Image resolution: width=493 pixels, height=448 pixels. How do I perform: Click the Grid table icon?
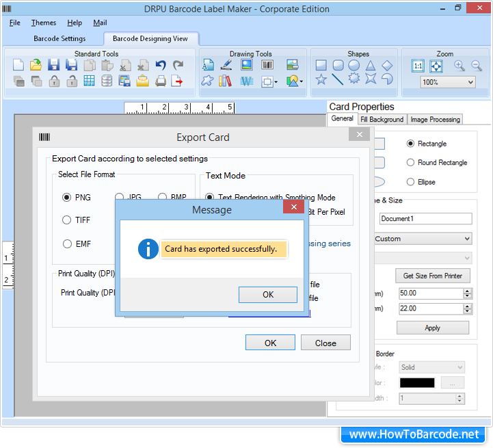point(89,81)
